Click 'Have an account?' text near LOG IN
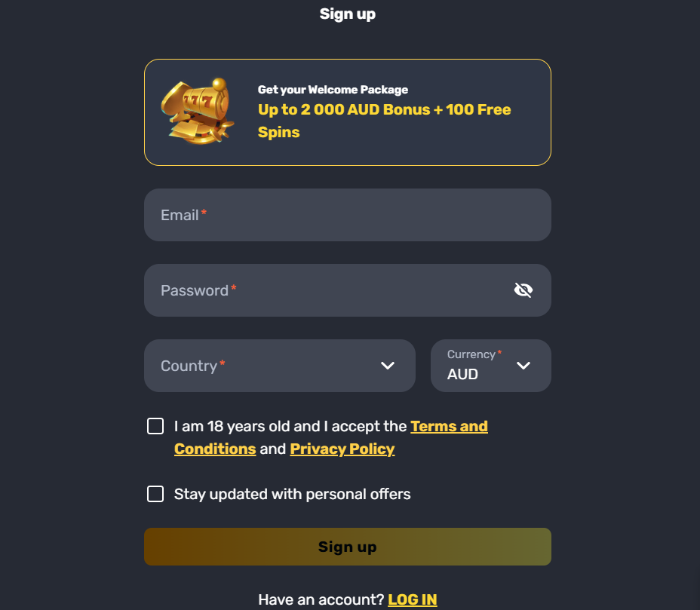This screenshot has width=700, height=610. (x=321, y=599)
